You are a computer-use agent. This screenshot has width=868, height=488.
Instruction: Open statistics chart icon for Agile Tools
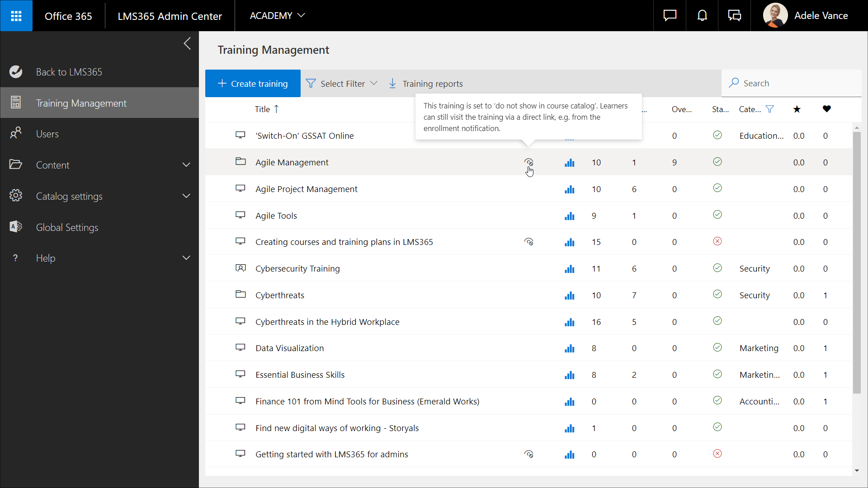[x=569, y=216]
